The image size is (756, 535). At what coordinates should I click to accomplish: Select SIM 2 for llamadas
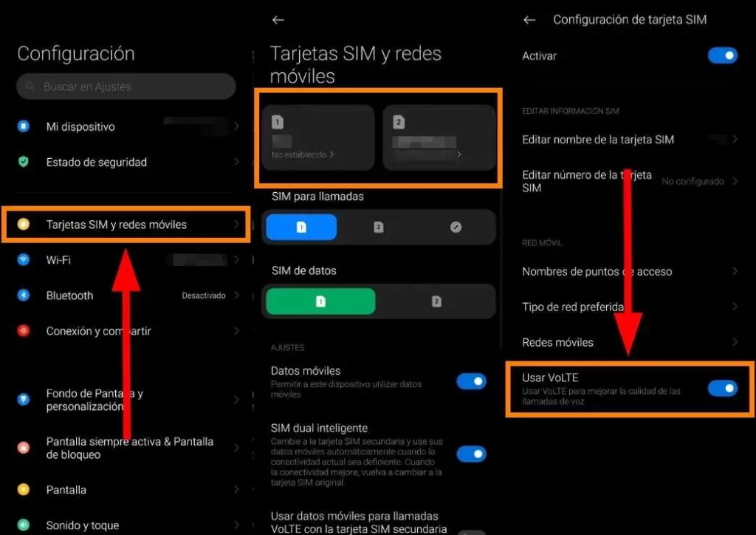pos(378,228)
